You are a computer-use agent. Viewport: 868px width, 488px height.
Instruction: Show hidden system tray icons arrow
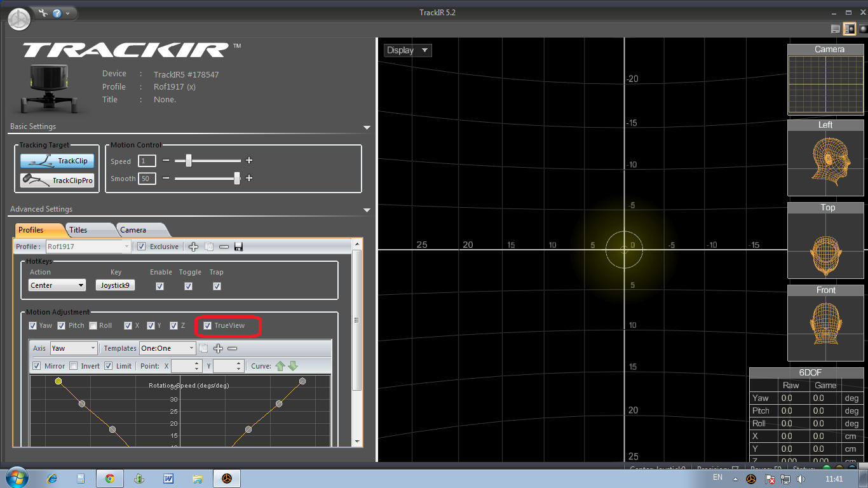point(736,479)
